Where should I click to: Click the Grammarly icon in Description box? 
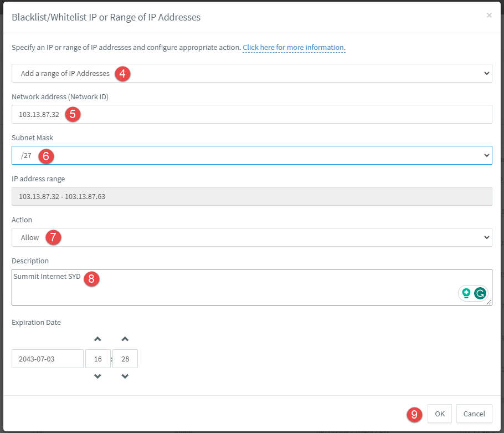click(x=480, y=293)
